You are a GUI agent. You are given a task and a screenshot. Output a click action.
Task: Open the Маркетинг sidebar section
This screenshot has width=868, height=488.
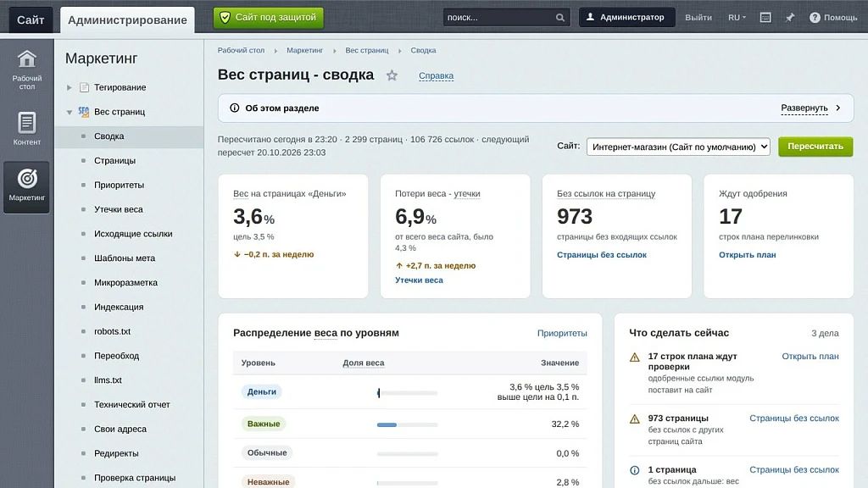[x=26, y=186]
